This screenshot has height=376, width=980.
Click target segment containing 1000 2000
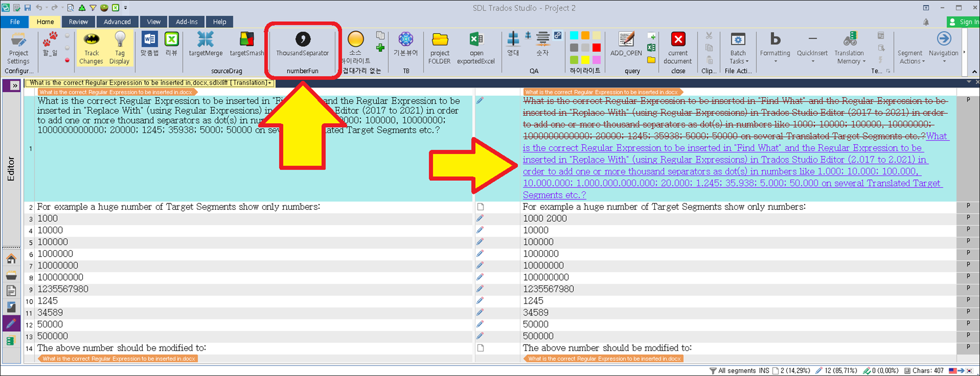pyautogui.click(x=738, y=219)
